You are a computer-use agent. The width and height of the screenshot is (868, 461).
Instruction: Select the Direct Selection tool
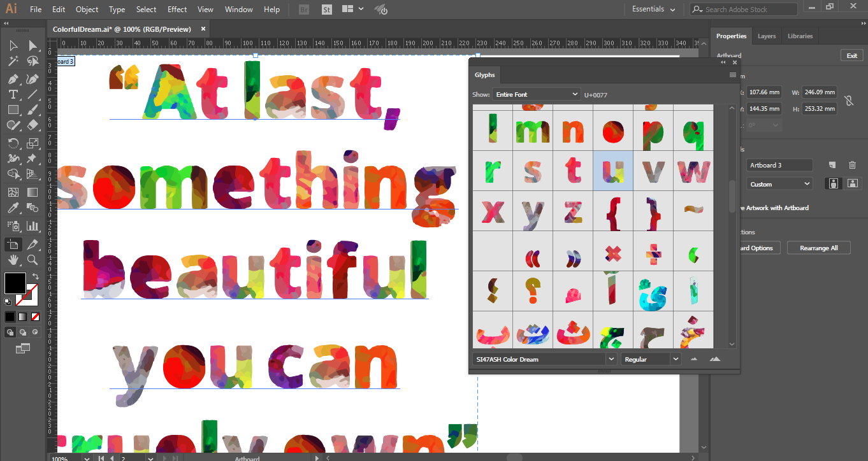click(x=33, y=45)
